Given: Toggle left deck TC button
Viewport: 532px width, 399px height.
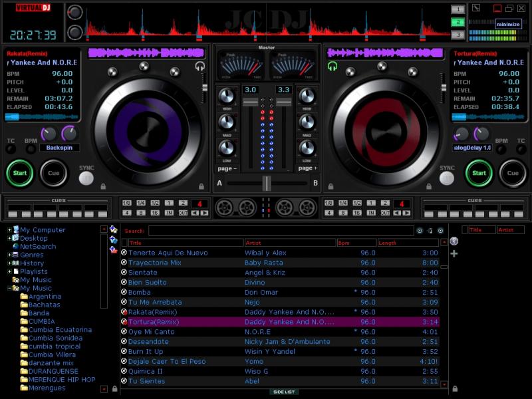Looking at the screenshot, I should click(x=11, y=148).
